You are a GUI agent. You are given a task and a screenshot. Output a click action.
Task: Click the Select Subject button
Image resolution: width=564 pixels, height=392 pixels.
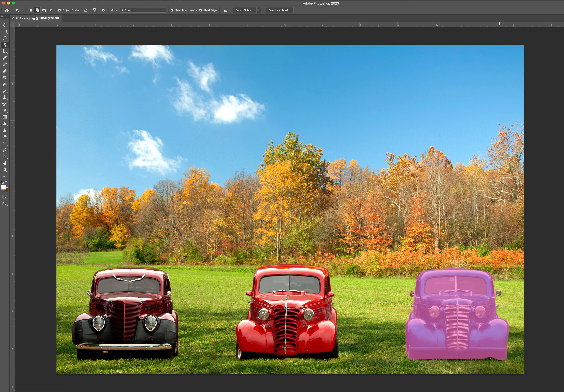(x=244, y=10)
